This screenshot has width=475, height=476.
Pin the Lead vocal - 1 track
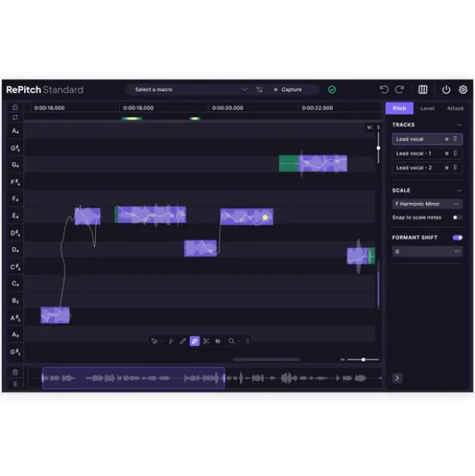[455, 153]
